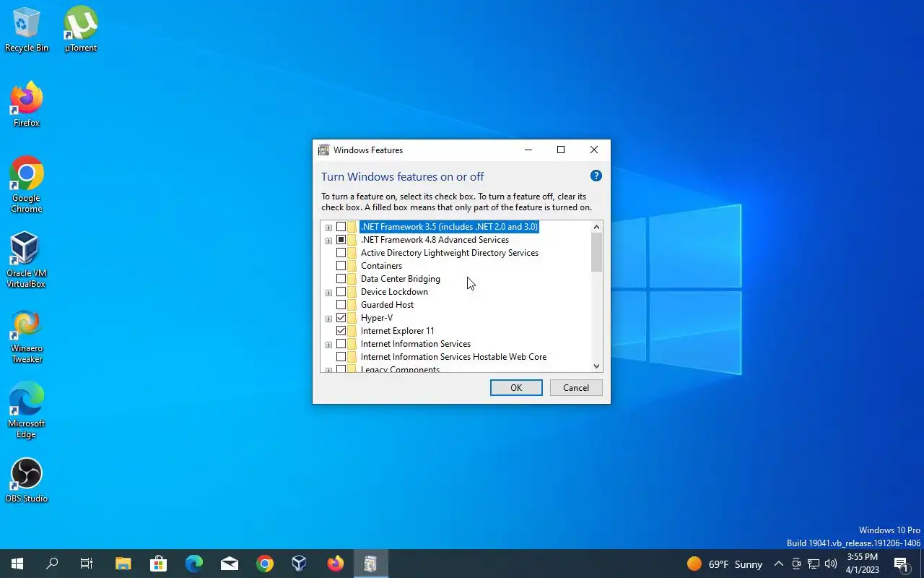Open the network icon in the system tray
Image resolution: width=924 pixels, height=578 pixels.
[x=814, y=564]
